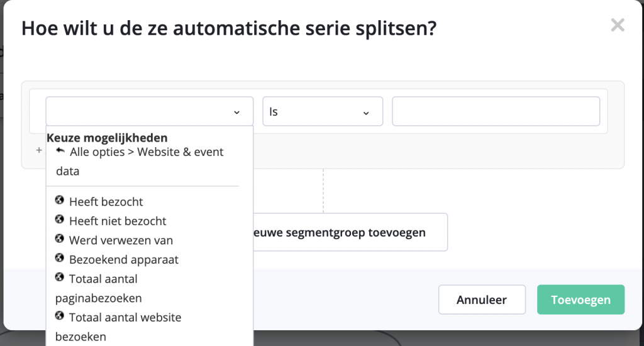Choose 'Werd verwezen van' from the list
Viewport: 644px width, 346px height.
coord(121,240)
